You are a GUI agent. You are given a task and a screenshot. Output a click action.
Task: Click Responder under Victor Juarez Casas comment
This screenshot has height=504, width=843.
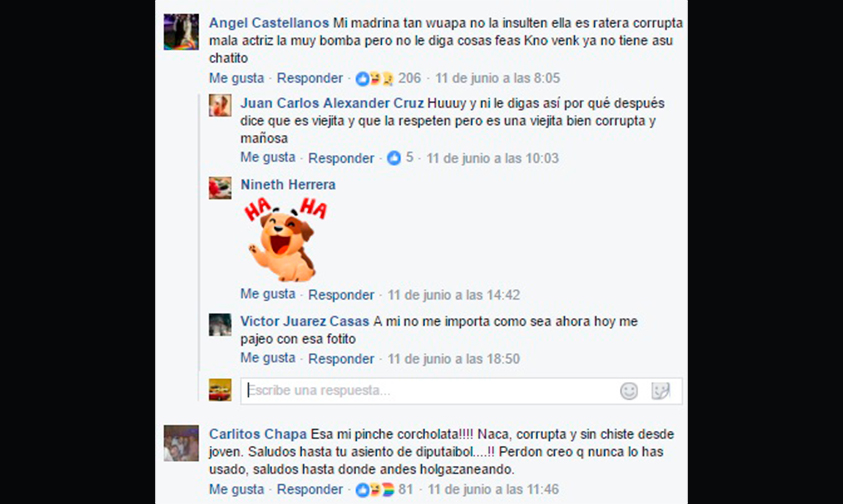tap(341, 359)
